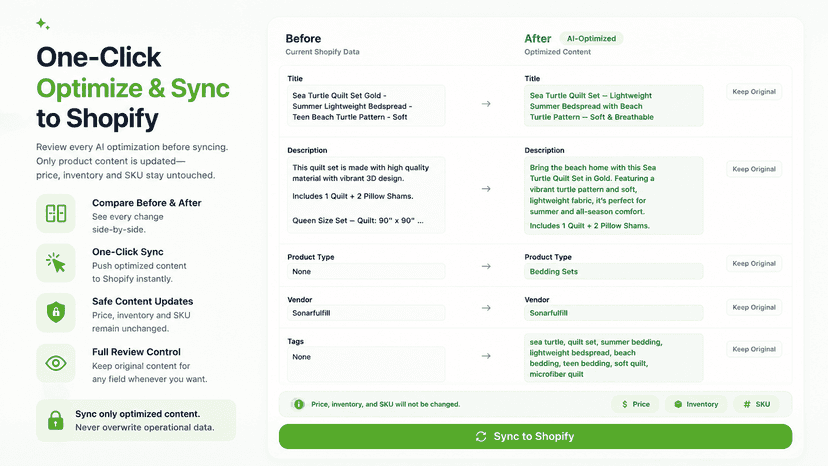The width and height of the screenshot is (828, 466).
Task: Click the Before Product Type field showing None
Action: [x=366, y=272]
